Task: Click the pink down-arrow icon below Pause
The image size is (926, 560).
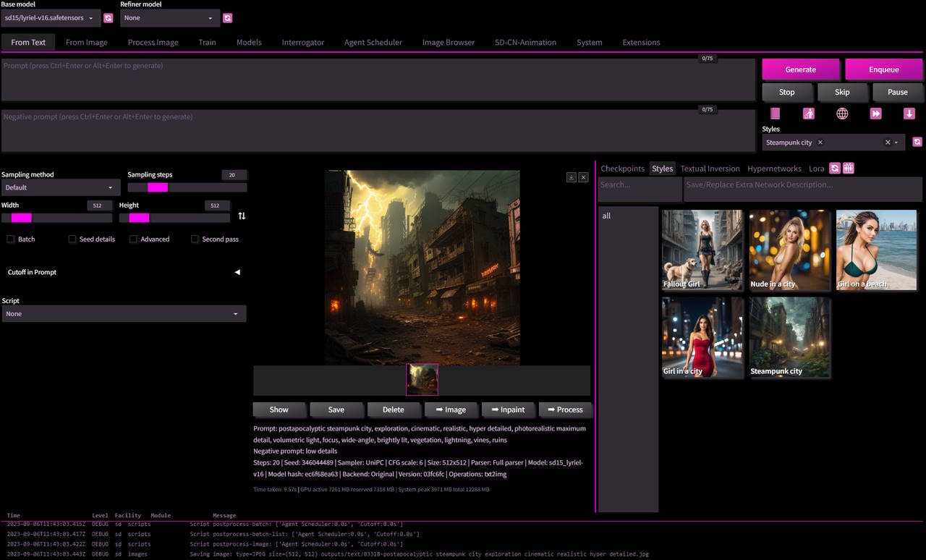Action: click(909, 114)
